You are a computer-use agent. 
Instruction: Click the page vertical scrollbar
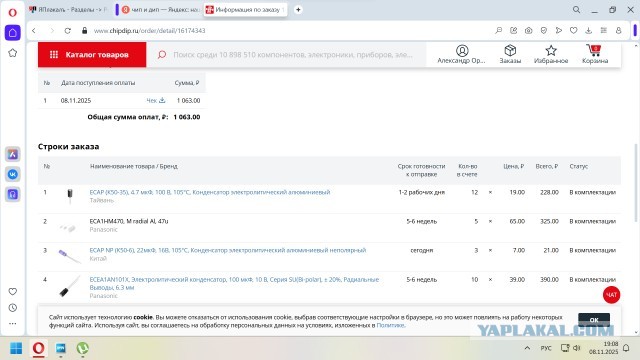coord(636,183)
